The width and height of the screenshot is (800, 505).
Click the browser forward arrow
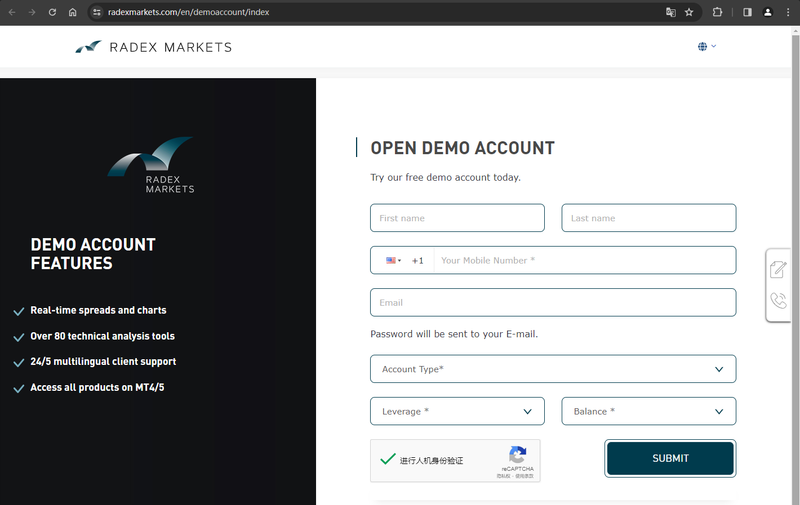pyautogui.click(x=32, y=12)
